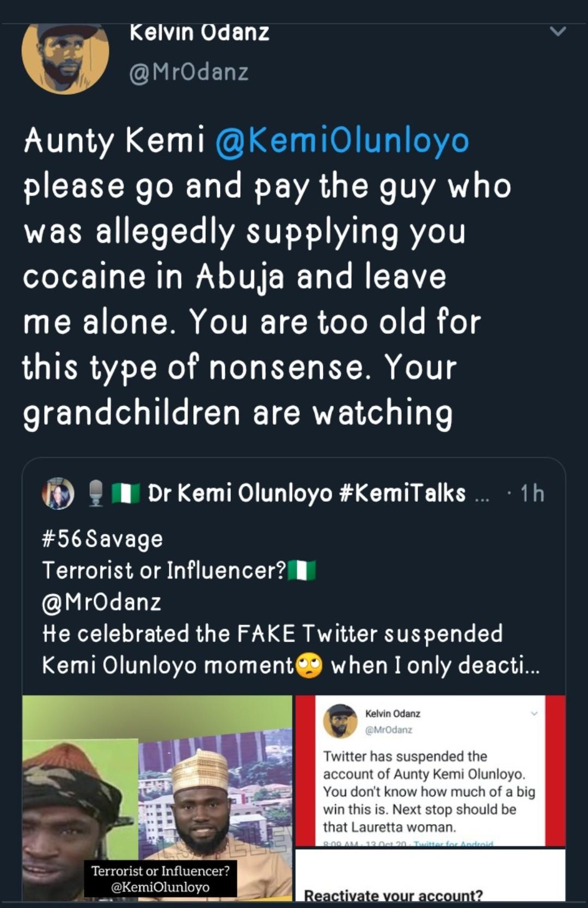Open the #56Savage hashtag
The width and height of the screenshot is (588, 908).
point(102,539)
